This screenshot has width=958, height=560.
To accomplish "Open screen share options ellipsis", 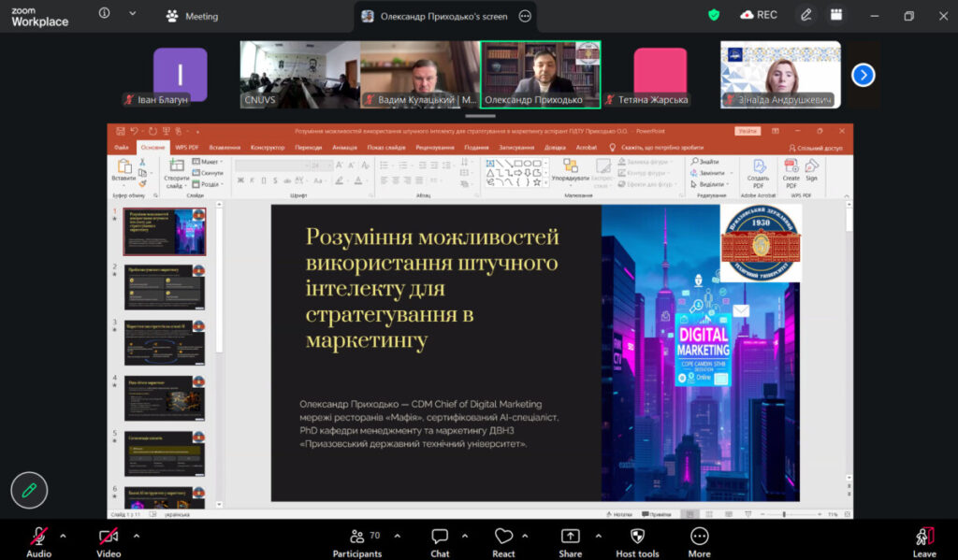I will click(x=525, y=17).
